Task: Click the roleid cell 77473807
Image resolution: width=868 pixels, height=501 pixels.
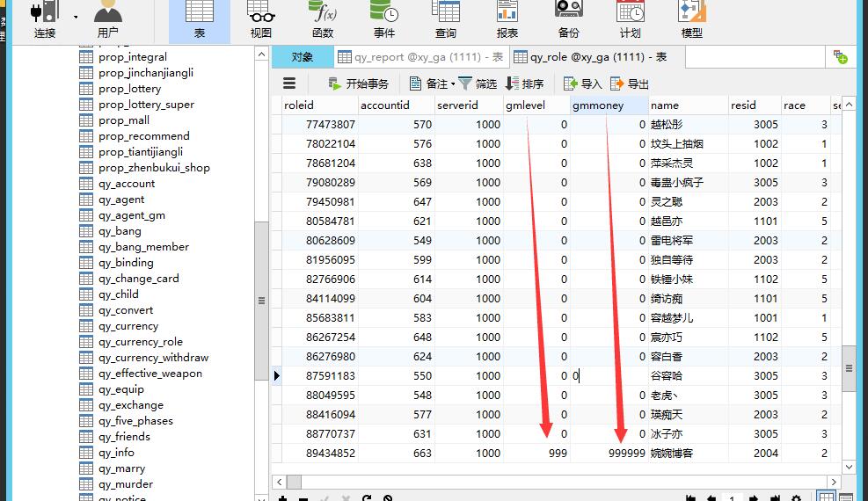Action: tap(319, 125)
